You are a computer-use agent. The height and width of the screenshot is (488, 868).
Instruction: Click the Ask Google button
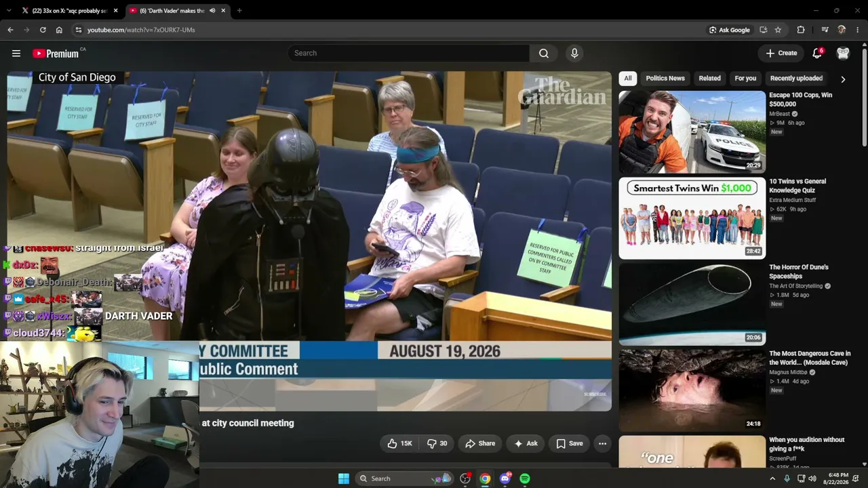point(729,30)
